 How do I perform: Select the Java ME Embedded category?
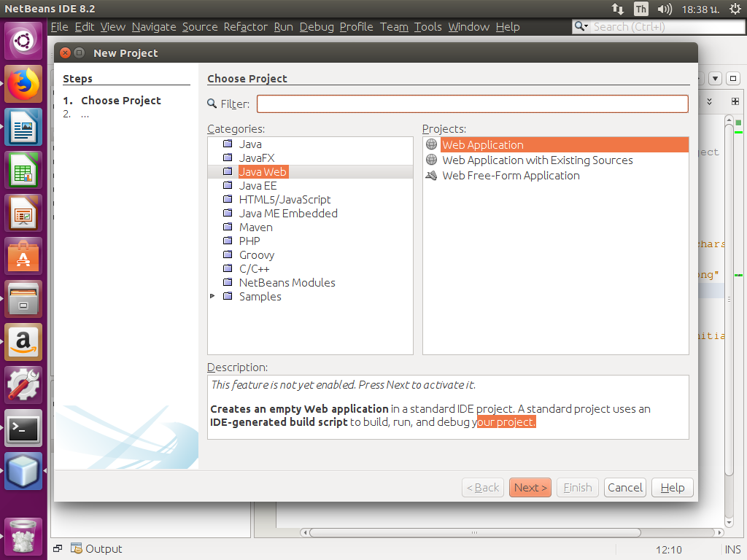click(288, 213)
